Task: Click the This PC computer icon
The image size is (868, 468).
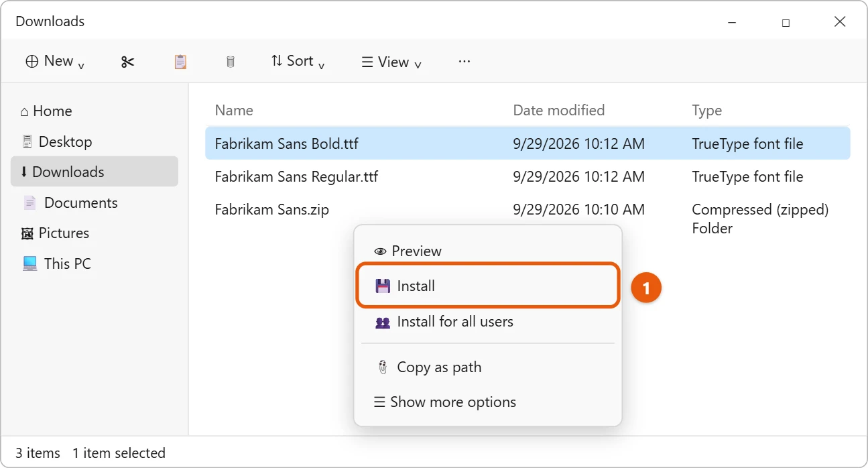Action: (30, 264)
